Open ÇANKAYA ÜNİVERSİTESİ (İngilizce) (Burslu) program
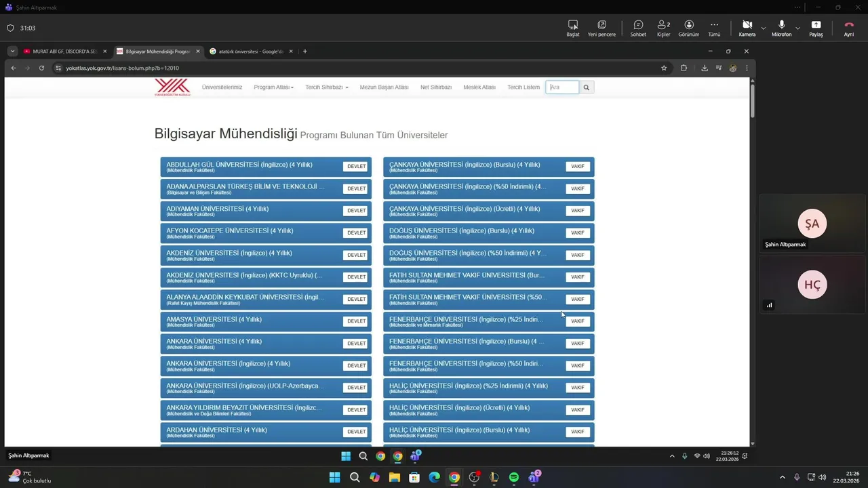This screenshot has height=488, width=868. pos(488,167)
